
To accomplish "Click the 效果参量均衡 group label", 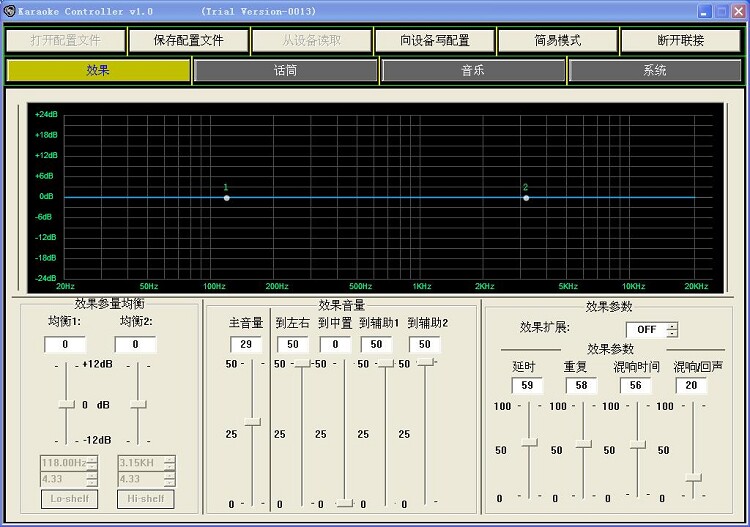I will point(110,304).
